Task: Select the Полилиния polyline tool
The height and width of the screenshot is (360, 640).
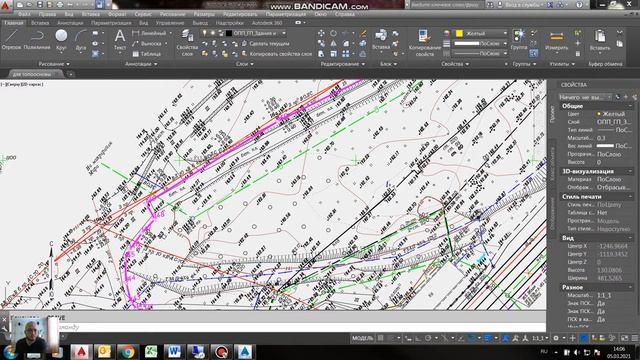Action: (37, 40)
